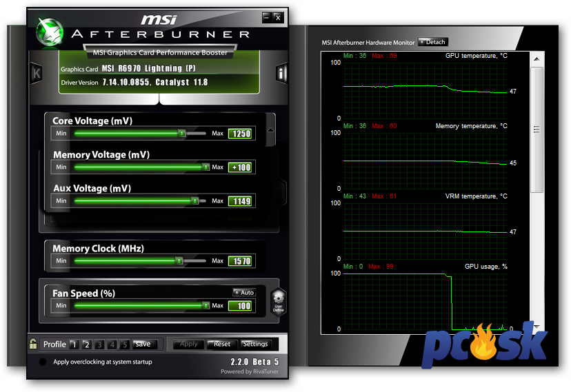
Task: Collapse the voltage panel arrow
Action: [x=270, y=130]
